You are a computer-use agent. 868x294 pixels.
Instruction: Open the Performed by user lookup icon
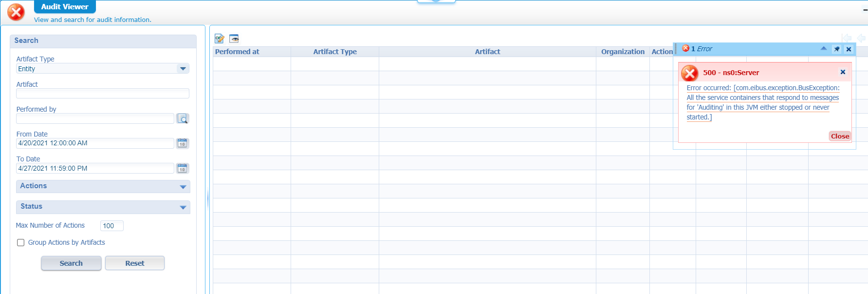183,118
